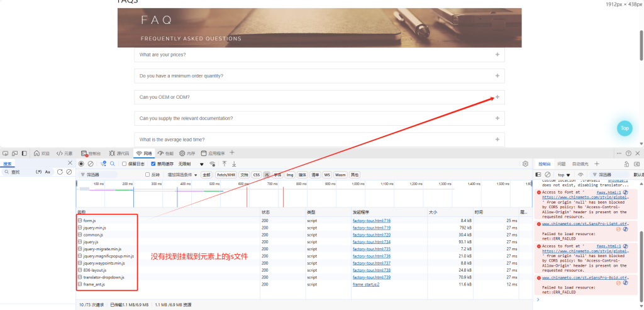Select the translator-dropdown.js request row
Screen dimensions: 644x310
tap(304, 277)
